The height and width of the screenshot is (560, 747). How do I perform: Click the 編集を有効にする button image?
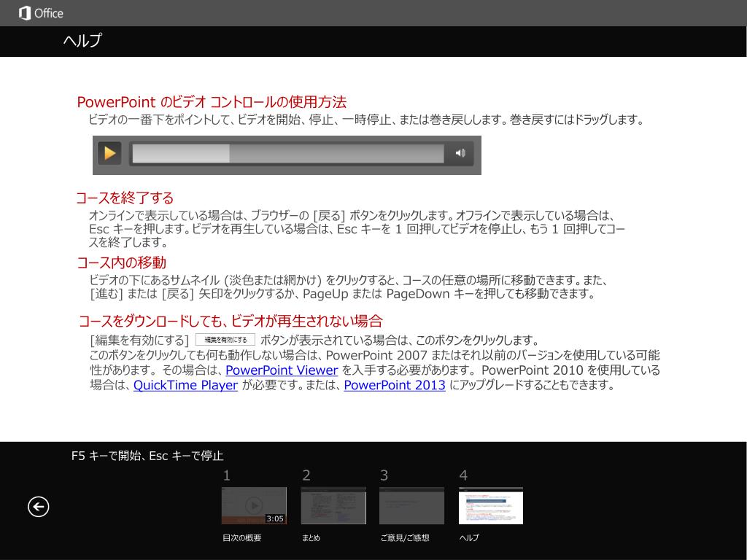tap(225, 340)
